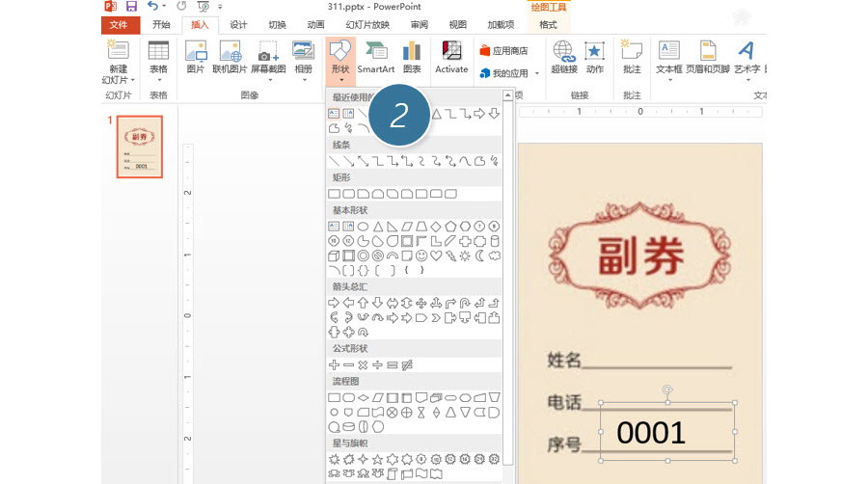Pick the donut ring shape

(x=364, y=255)
